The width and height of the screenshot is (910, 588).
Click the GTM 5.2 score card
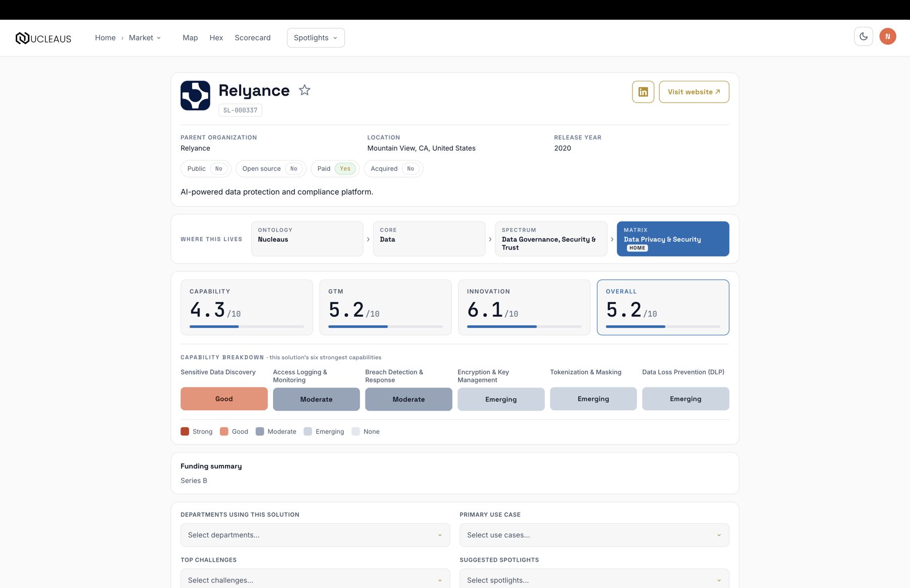[386, 307]
